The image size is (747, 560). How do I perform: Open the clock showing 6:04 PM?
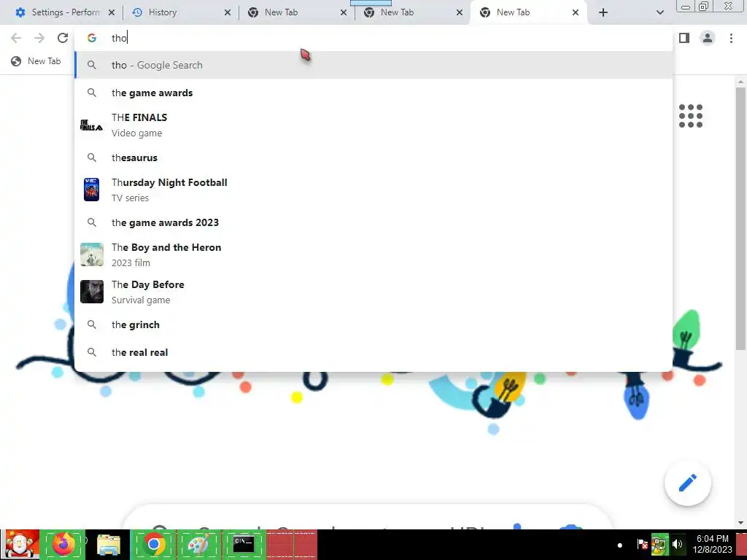[x=712, y=544]
